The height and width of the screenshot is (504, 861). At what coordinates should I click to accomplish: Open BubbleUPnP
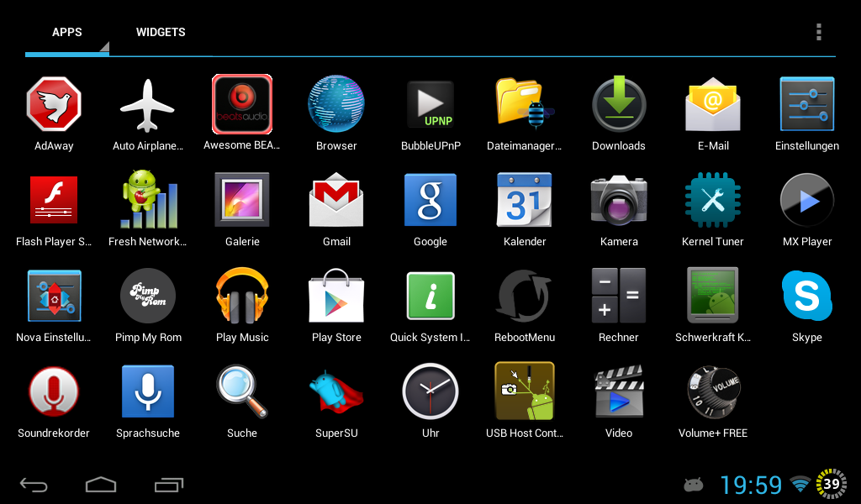(x=430, y=104)
